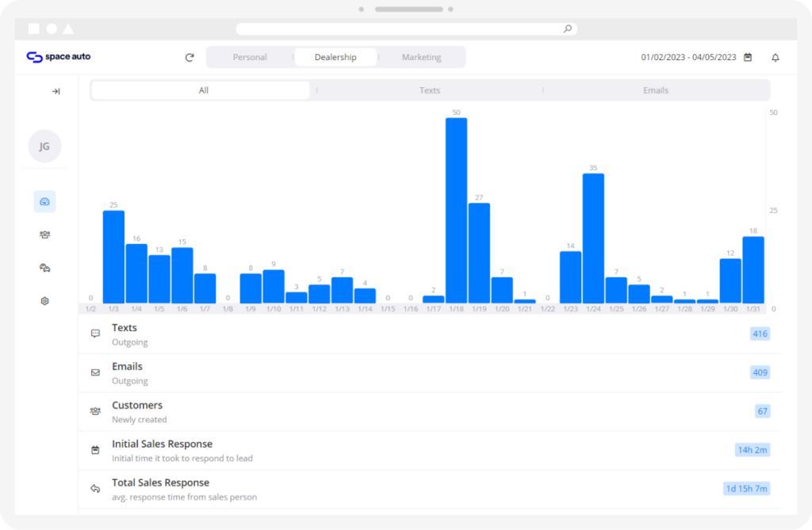Switch to the Personal tab

point(250,58)
